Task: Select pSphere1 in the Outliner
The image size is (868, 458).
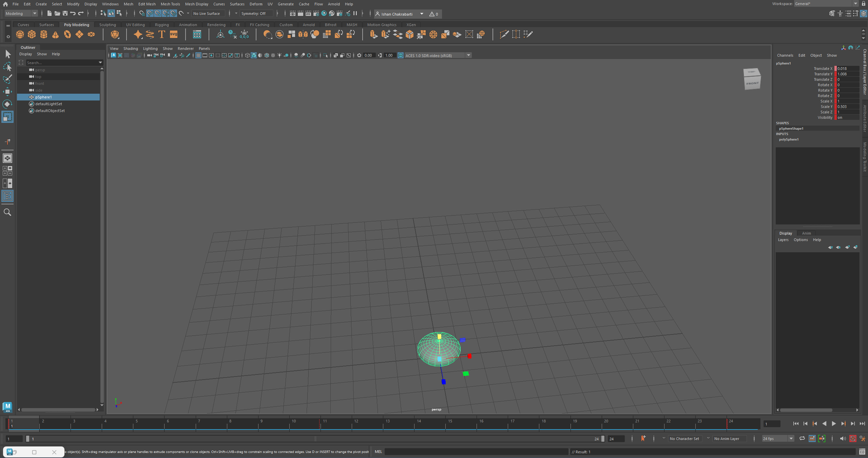Action: point(58,97)
